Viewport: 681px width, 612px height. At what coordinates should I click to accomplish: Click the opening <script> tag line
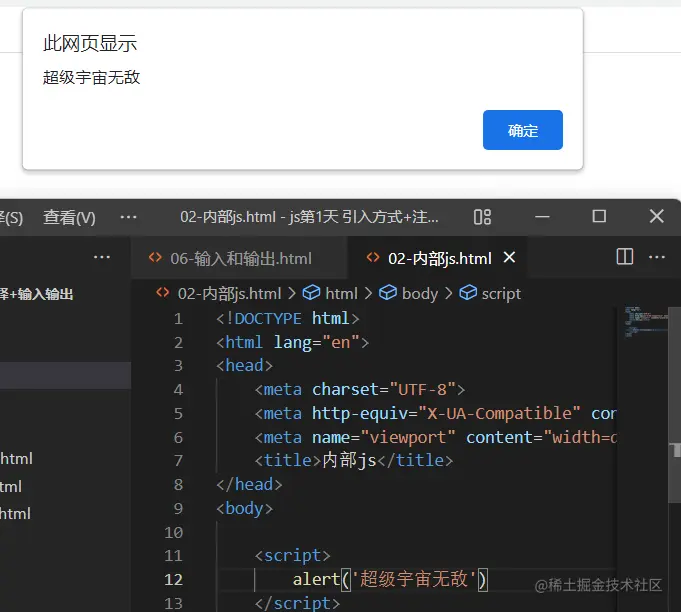coord(293,556)
